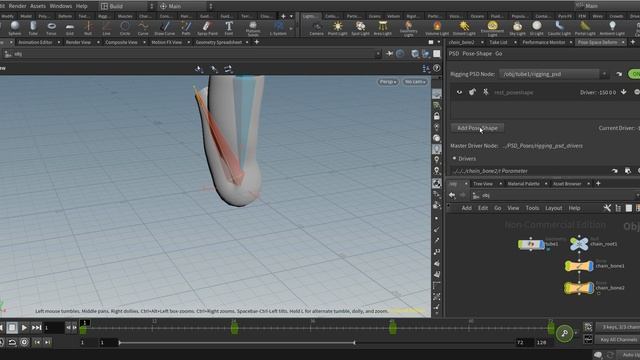
Task: Go back in network editor
Action: 452,196
